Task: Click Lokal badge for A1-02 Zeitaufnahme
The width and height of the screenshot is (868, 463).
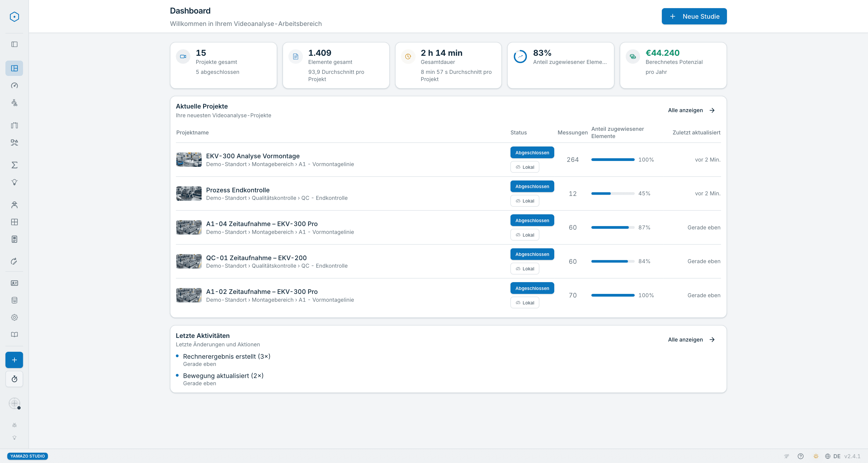Action: click(x=525, y=303)
